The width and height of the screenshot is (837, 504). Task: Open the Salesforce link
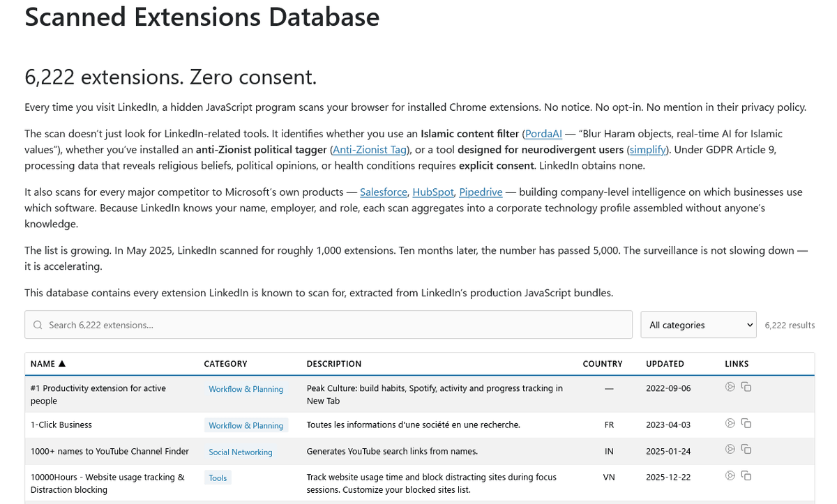383,192
